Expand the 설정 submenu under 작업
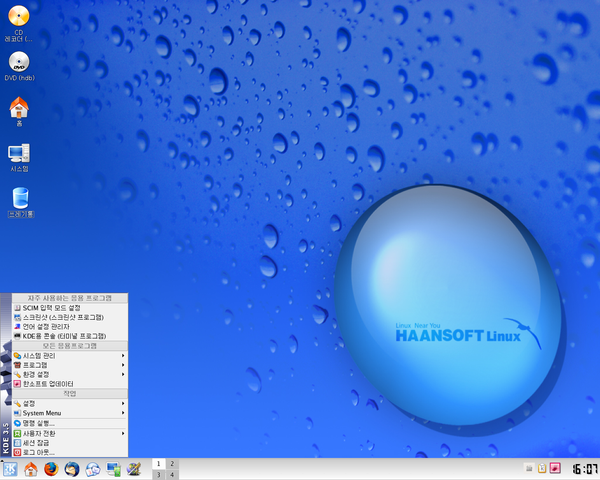Viewport: 600px width, 480px height. pos(70,403)
